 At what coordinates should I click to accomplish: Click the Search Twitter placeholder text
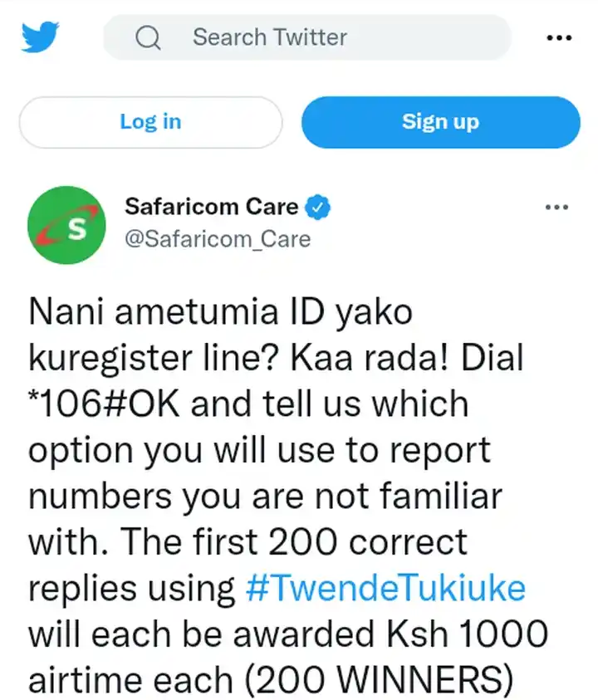pos(270,37)
